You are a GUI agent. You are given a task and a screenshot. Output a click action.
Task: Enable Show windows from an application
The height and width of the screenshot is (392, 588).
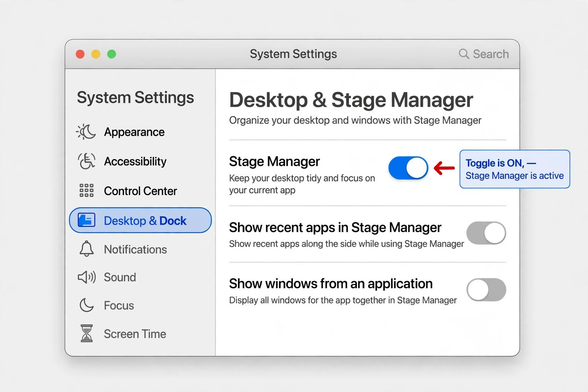pos(486,290)
